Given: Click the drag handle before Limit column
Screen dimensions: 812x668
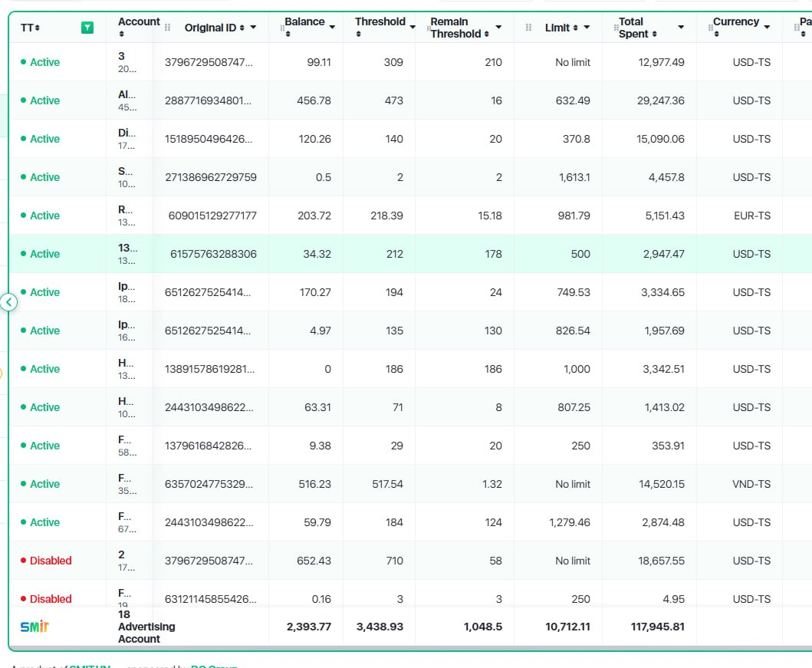Looking at the screenshot, I should tap(528, 28).
